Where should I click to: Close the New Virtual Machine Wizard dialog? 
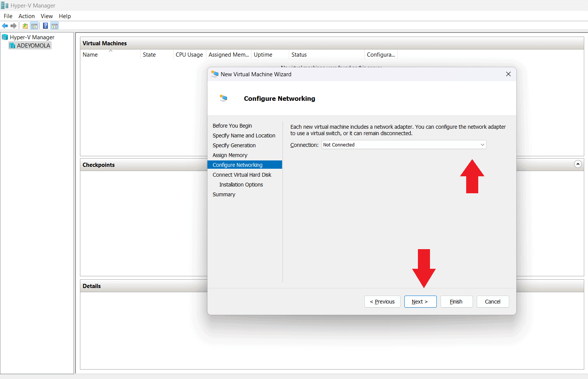pyautogui.click(x=508, y=74)
